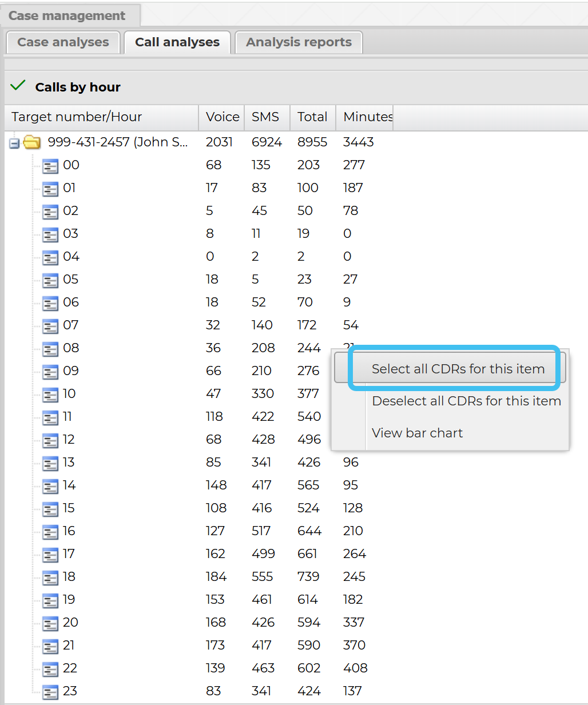The width and height of the screenshot is (588, 705).
Task: Click the folder icon for 999-431-2457
Action: click(x=31, y=142)
